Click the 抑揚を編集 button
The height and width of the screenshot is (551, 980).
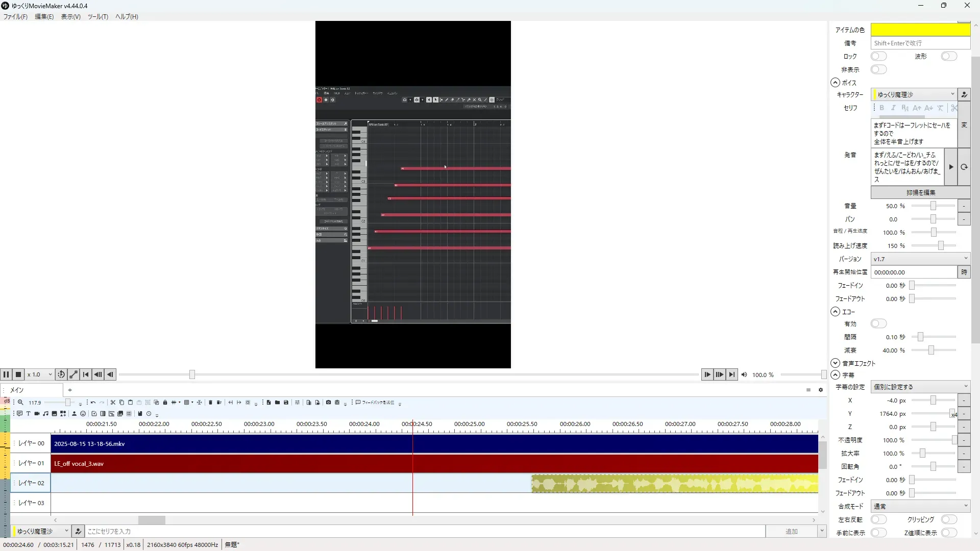click(920, 192)
